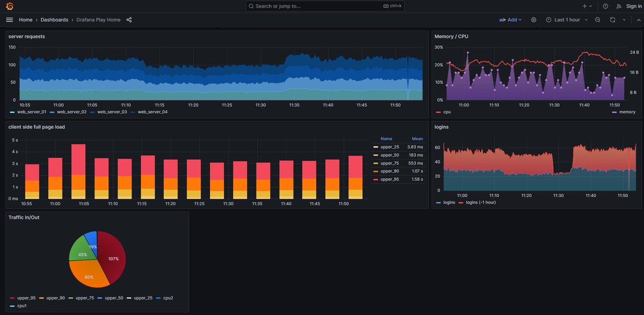This screenshot has width=644, height=315.
Task: Open the help question-mark icon
Action: pos(605,6)
